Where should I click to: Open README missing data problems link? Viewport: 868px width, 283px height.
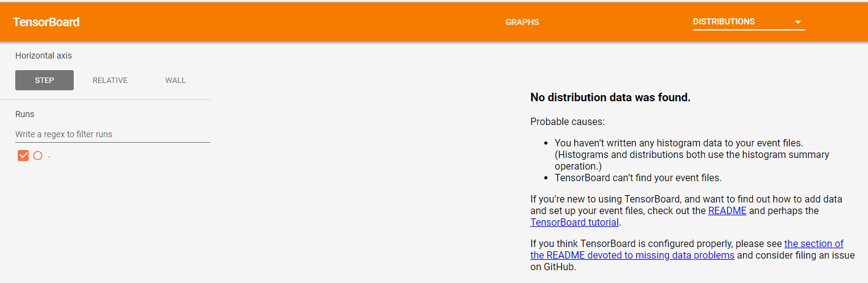tap(687, 249)
